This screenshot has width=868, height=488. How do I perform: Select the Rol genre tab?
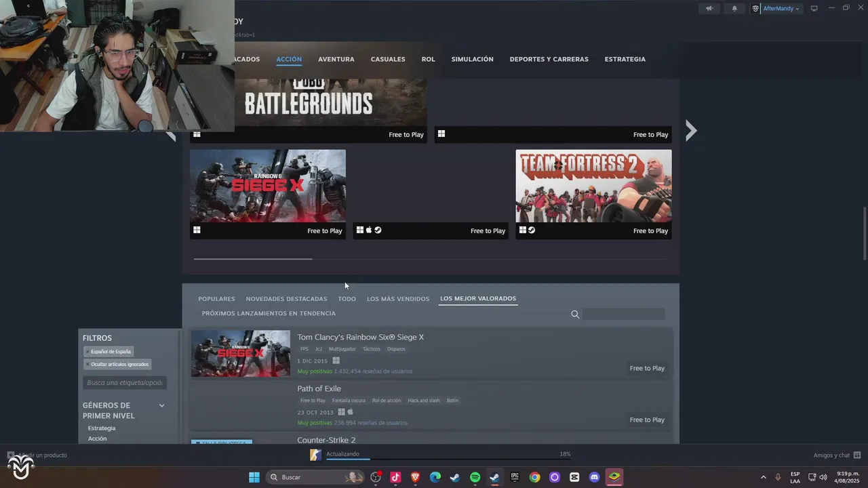(428, 60)
